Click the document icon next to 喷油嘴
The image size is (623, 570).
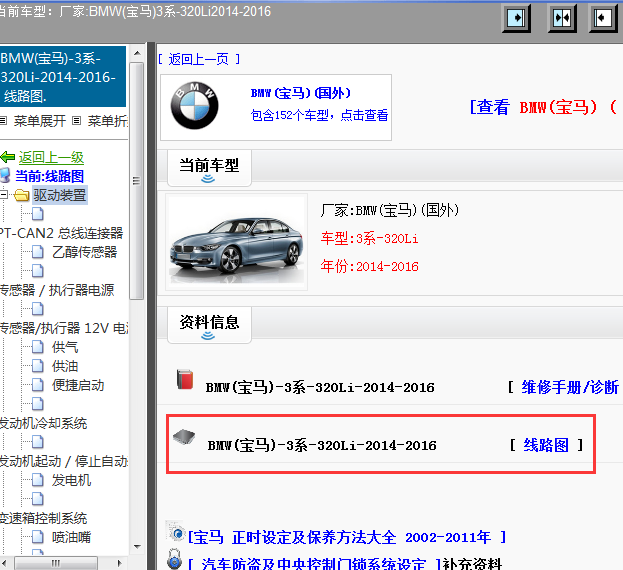click(38, 537)
